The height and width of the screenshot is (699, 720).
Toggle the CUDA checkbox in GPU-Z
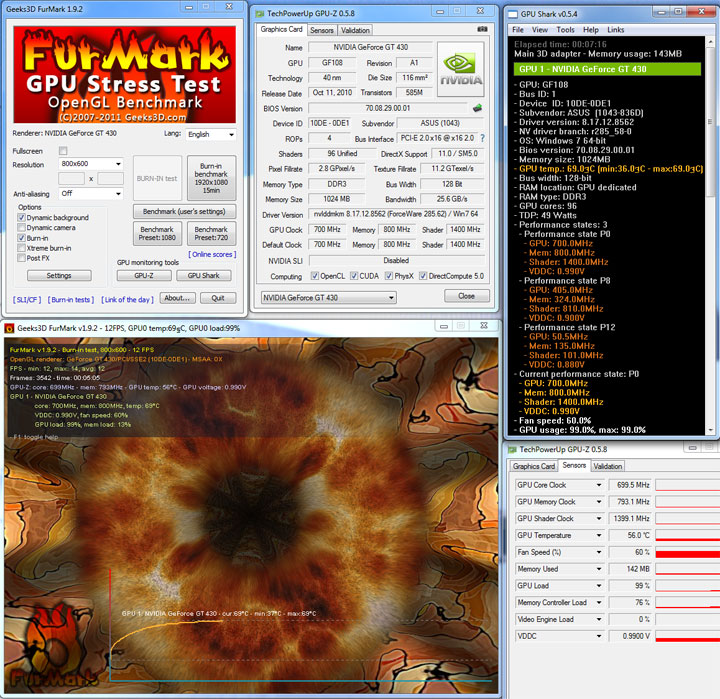(x=354, y=276)
